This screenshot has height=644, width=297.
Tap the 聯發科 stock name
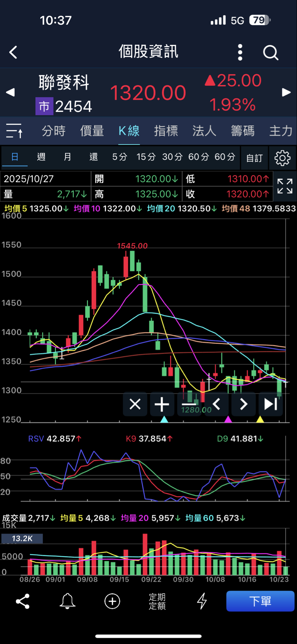[x=64, y=82]
